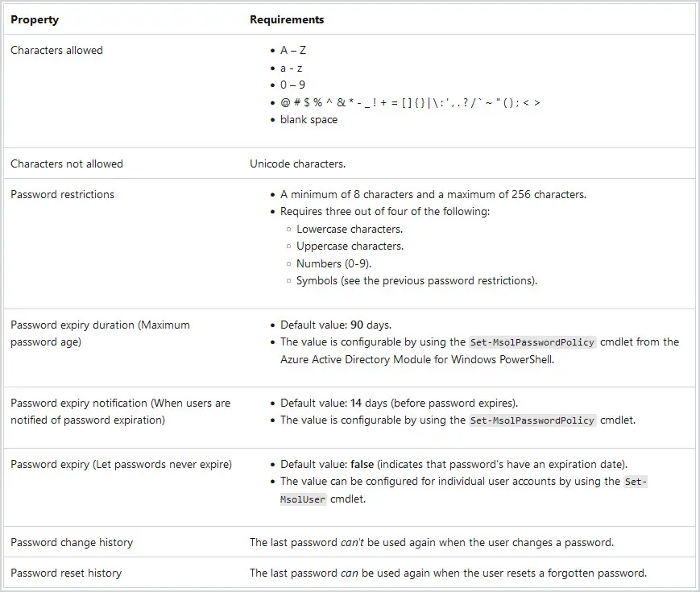Viewport: 700px width, 592px height.
Task: Select the Password reset history label
Action: [x=66, y=573]
